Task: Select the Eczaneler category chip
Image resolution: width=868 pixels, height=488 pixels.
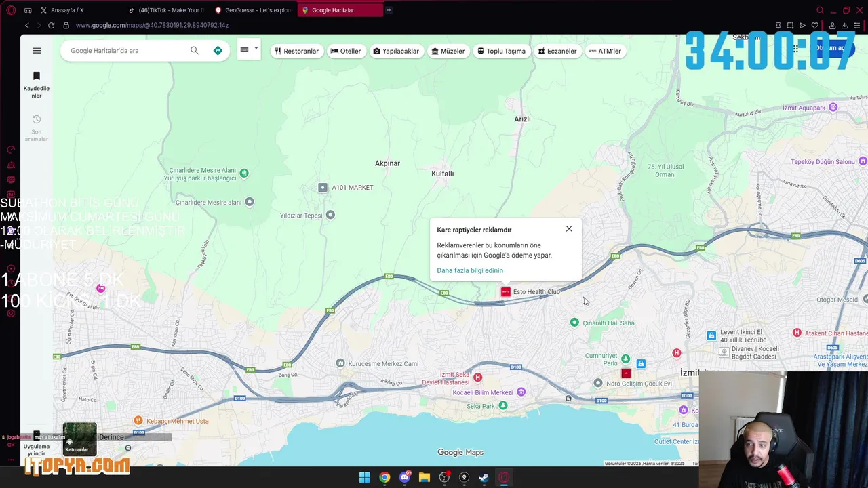Action: (x=557, y=51)
